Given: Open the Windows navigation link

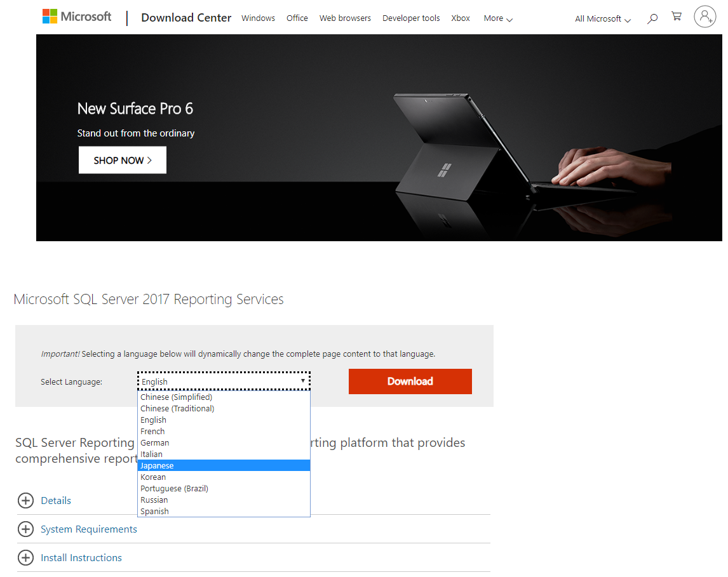Looking at the screenshot, I should 258,18.
